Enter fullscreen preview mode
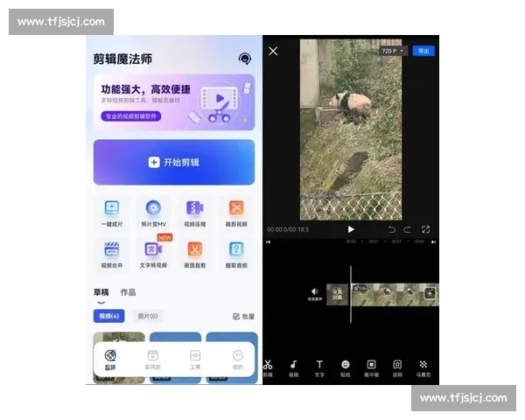525x420 pixels. coord(425,229)
